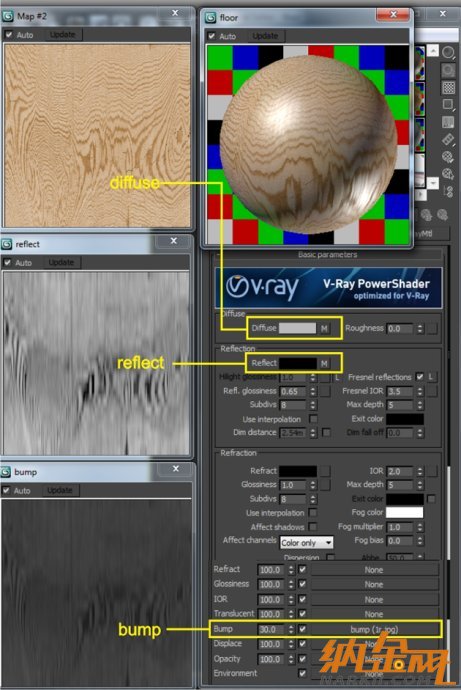Click the Sample Type sphere icon
This screenshot has height=690, width=461.
[x=448, y=53]
